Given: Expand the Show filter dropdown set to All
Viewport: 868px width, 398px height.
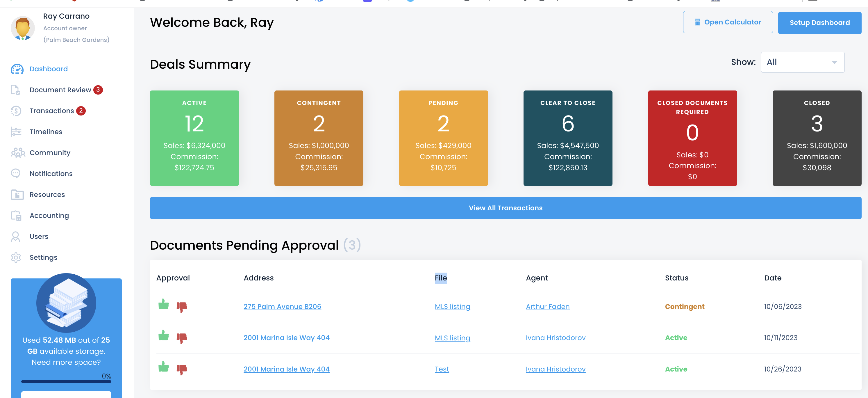Looking at the screenshot, I should click(803, 62).
